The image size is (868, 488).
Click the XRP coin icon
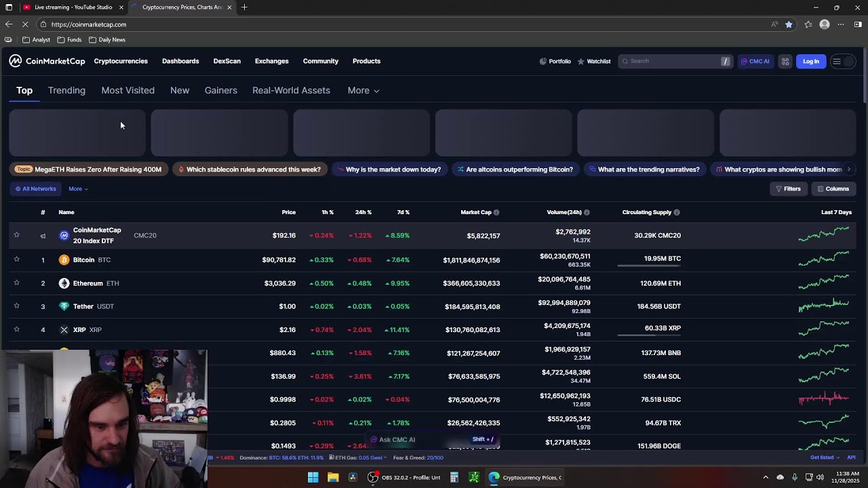pyautogui.click(x=64, y=330)
